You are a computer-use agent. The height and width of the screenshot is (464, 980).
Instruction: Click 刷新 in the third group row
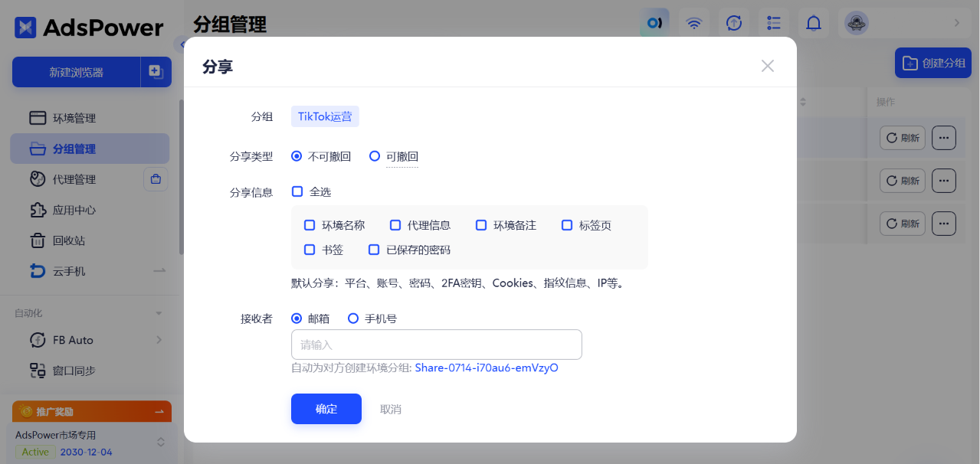coord(903,224)
